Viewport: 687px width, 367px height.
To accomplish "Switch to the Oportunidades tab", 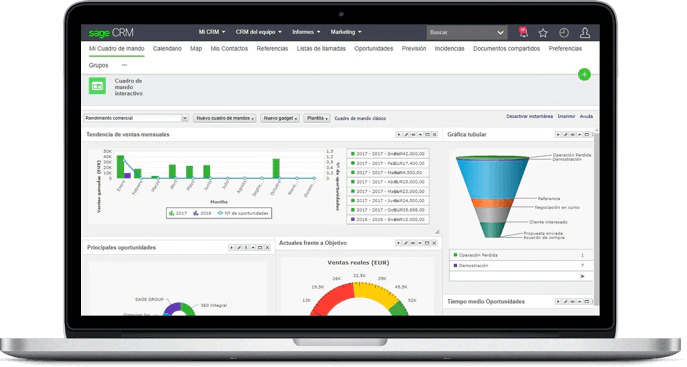I will (x=374, y=49).
